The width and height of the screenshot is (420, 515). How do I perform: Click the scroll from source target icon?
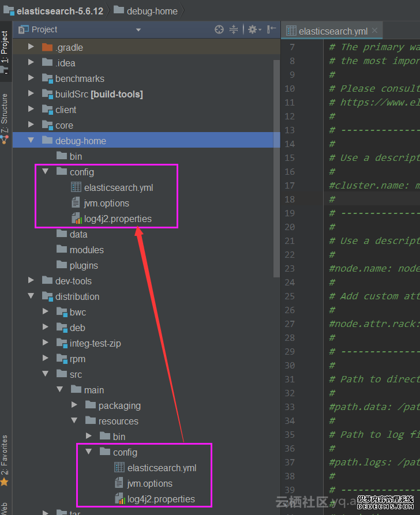[x=219, y=29]
